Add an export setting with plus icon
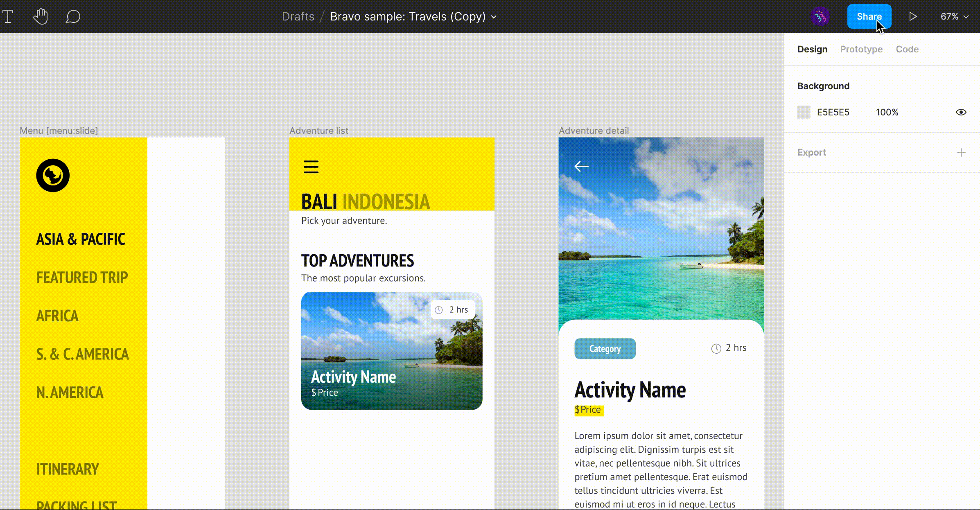Screen dimensions: 980x510 (x=961, y=152)
